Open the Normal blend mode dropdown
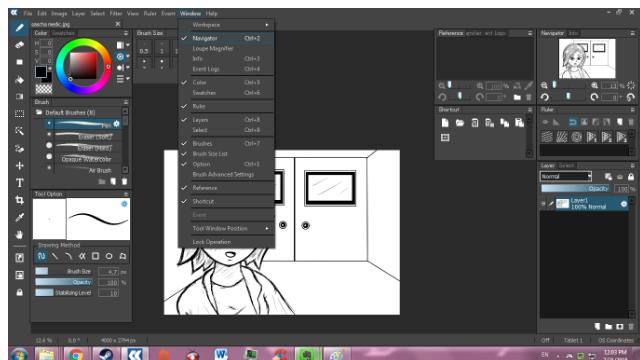 coord(566,176)
